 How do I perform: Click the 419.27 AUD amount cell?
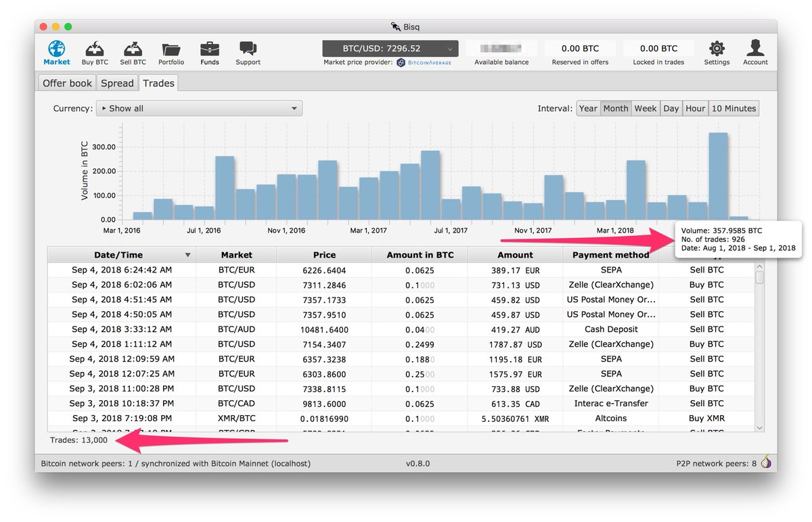[515, 329]
